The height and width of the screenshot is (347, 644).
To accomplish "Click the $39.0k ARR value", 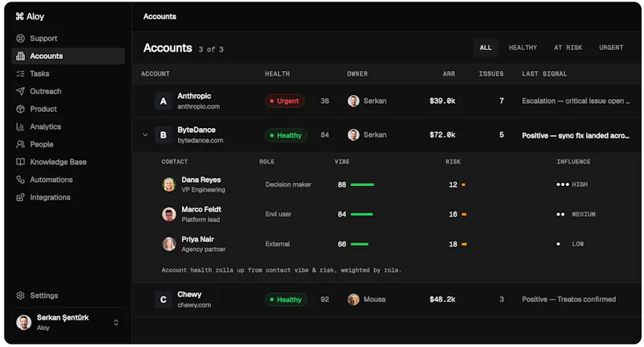I will (x=442, y=101).
